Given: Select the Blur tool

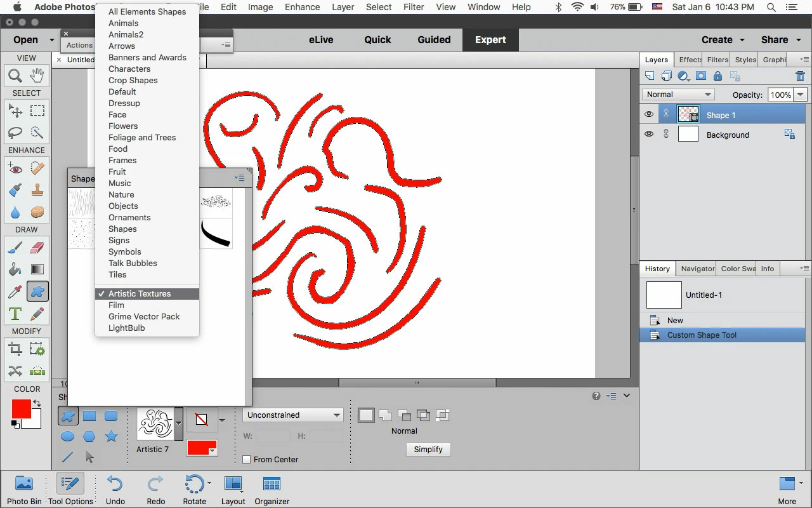Looking at the screenshot, I should pos(15,212).
